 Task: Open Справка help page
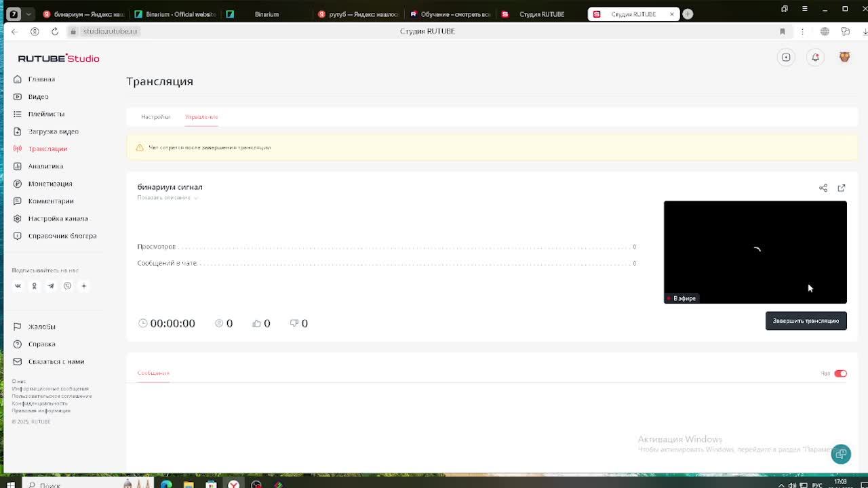41,344
